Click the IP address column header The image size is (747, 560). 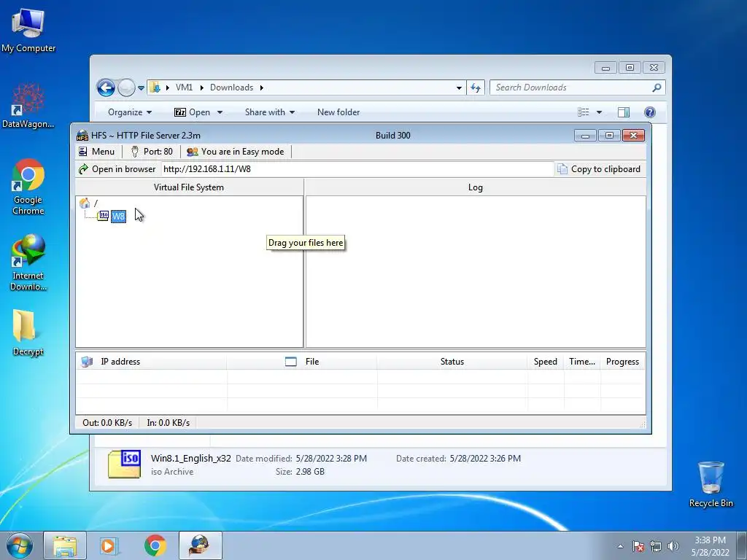[x=152, y=362]
